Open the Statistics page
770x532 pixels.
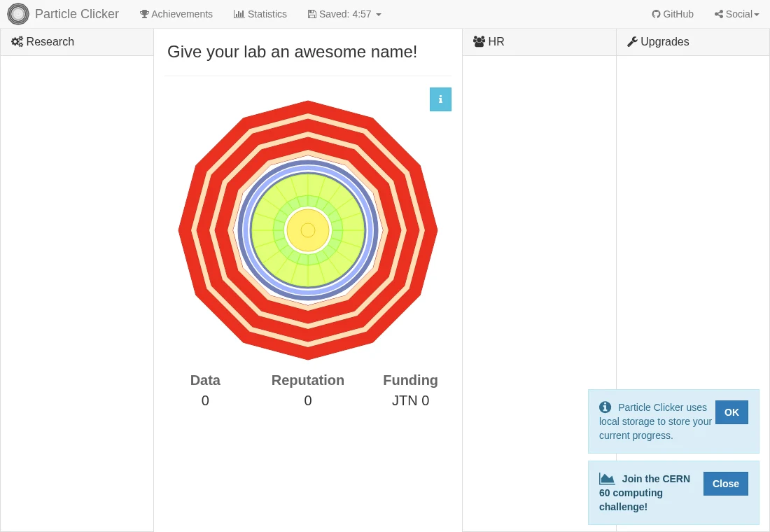pyautogui.click(x=260, y=14)
